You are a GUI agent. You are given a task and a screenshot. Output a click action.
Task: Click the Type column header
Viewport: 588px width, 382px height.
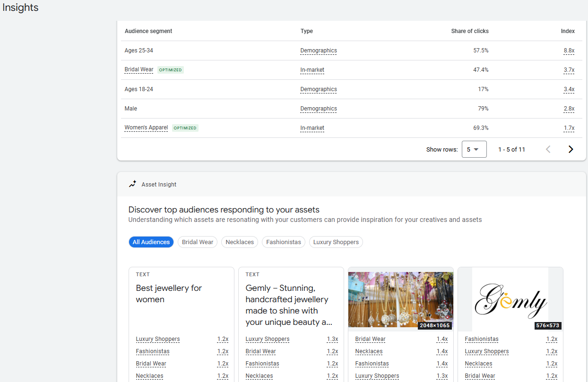click(x=307, y=31)
